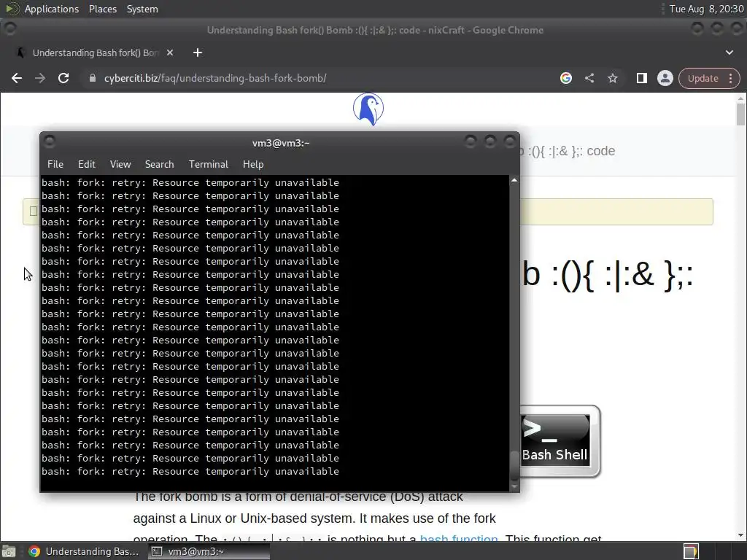This screenshot has height=560, width=747.
Task: Click the Chrome page scroll up arrow
Action: tap(740, 98)
